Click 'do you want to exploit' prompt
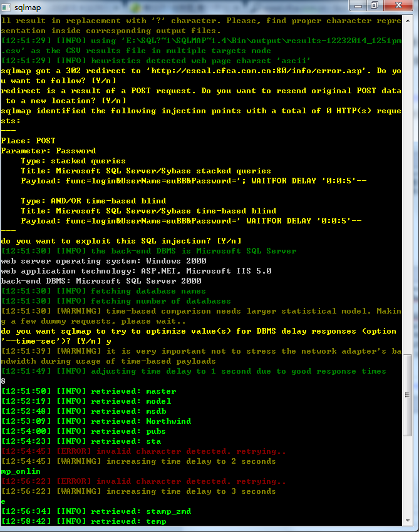419x532 pixels. click(122, 241)
